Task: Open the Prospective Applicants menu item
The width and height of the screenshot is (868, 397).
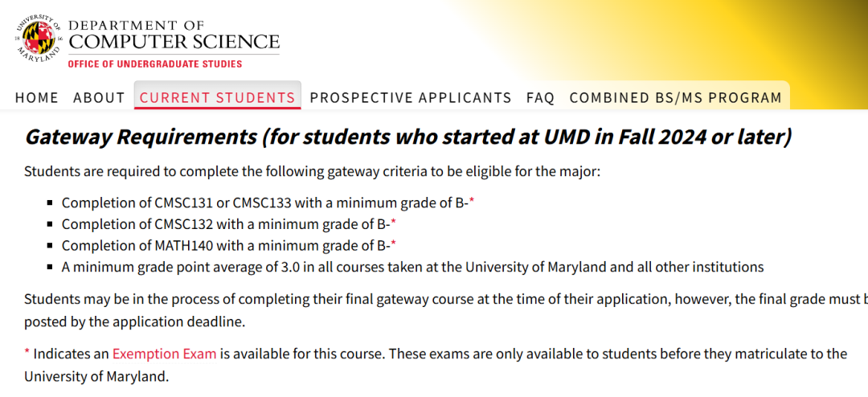Action: tap(410, 98)
